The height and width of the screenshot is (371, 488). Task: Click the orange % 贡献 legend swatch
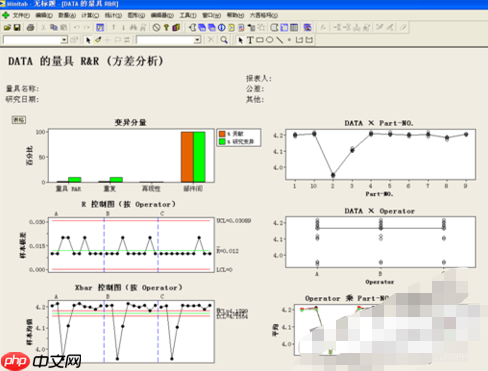click(222, 134)
